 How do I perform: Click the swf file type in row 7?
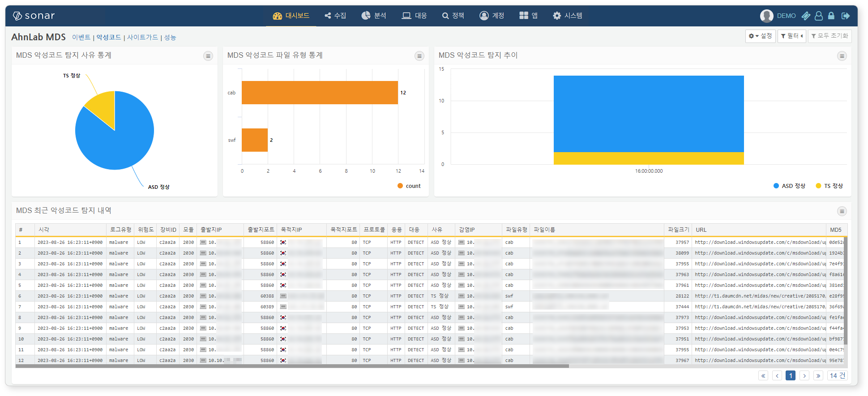pos(509,307)
